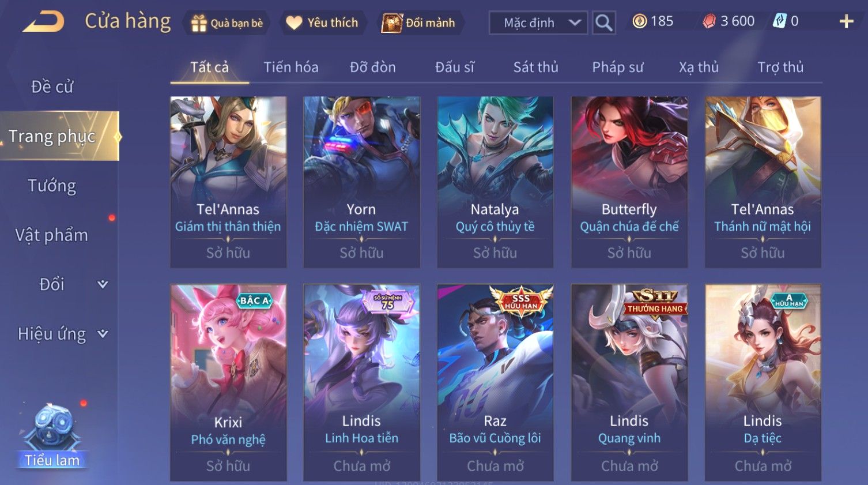Screen dimensions: 868x485
Task: Select the Raz Bão vũ Cuồng lôi skin card
Action: [495, 382]
